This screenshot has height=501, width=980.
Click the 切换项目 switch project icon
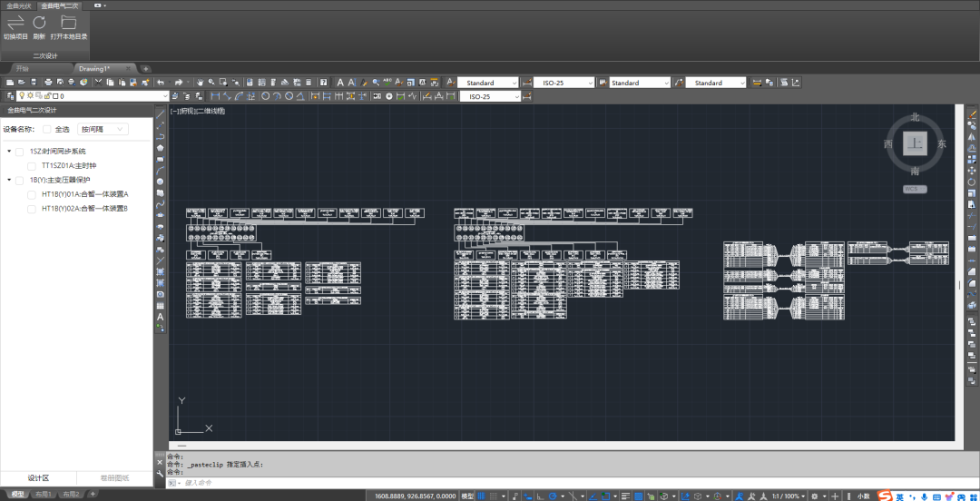click(x=15, y=23)
